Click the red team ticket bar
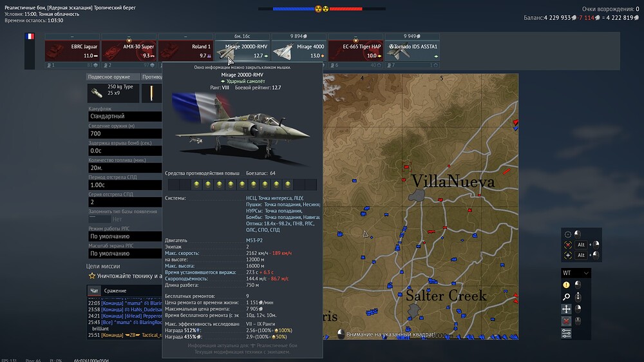644x362 pixels. (346, 8)
